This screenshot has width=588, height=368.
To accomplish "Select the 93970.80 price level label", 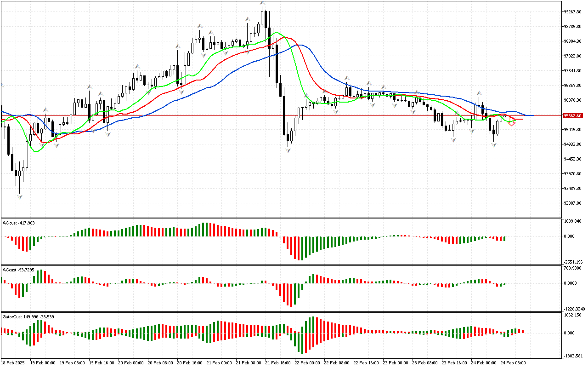I will click(573, 174).
